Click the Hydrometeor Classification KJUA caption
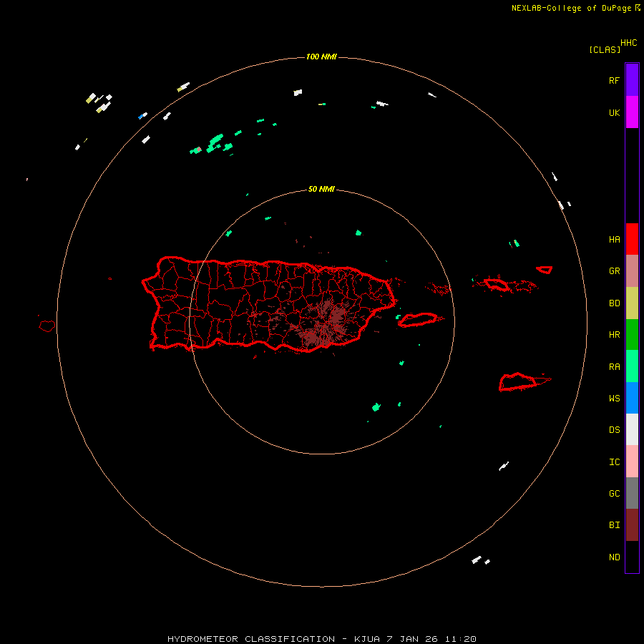Viewport: 644px width, 644px height. [x=321, y=639]
